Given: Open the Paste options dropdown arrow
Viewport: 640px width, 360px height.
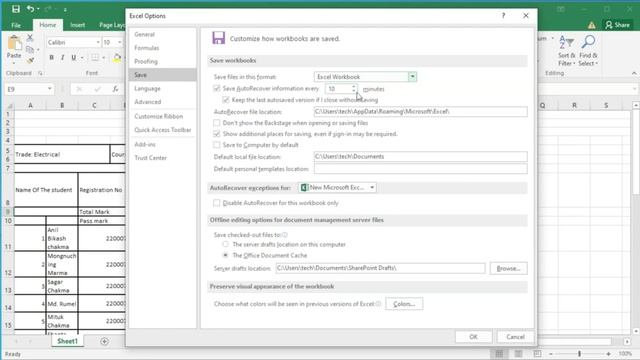Looking at the screenshot, I should point(14,63).
